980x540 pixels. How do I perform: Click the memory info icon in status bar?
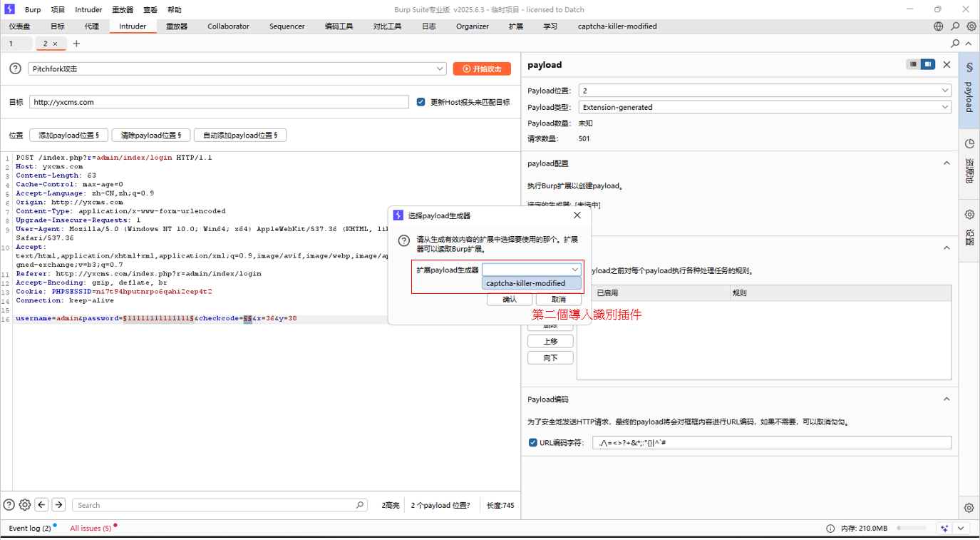click(x=830, y=529)
